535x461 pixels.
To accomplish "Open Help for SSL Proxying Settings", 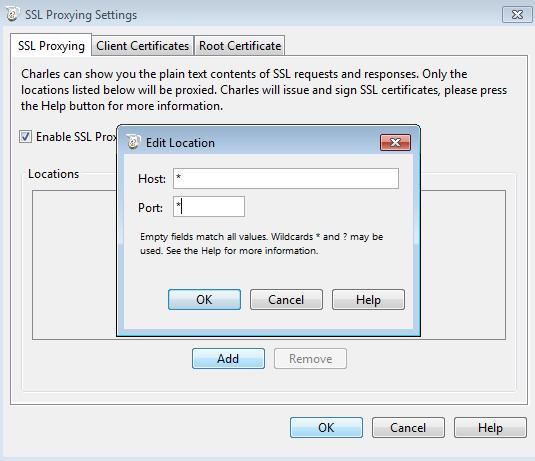I will point(490,428).
